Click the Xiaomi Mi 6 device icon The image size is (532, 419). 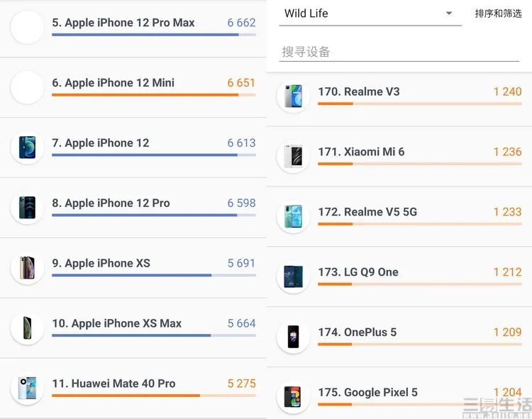(293, 156)
